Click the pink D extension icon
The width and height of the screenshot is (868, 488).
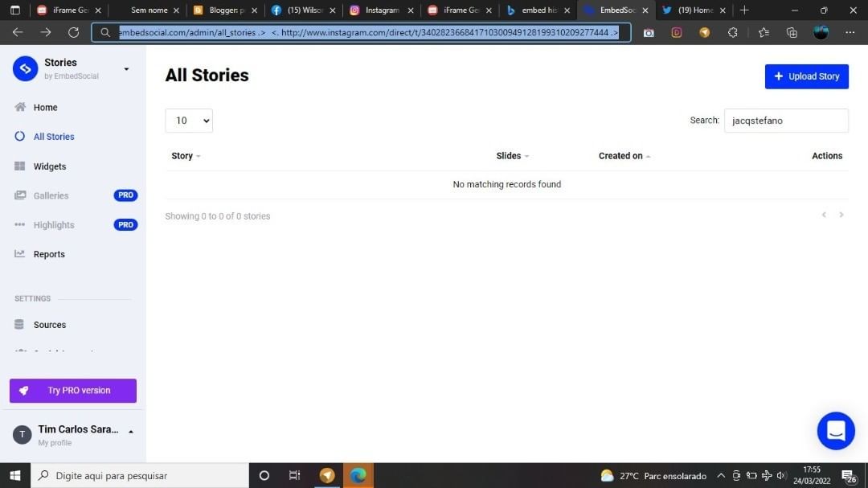coord(677,33)
